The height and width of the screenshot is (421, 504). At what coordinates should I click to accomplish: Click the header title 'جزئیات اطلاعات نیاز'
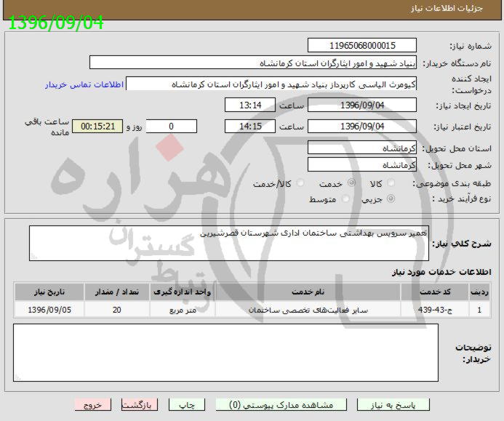pos(447,8)
